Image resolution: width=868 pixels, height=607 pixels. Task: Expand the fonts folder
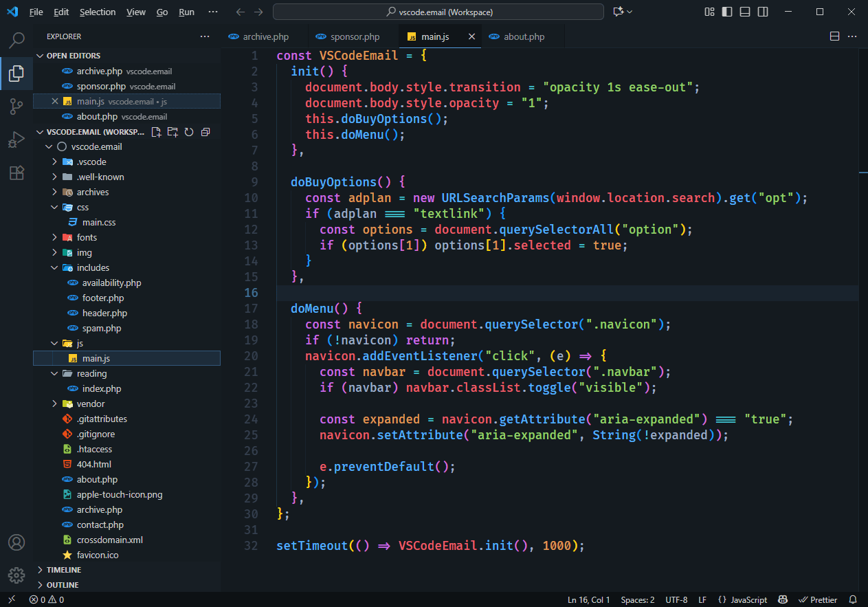click(x=54, y=237)
